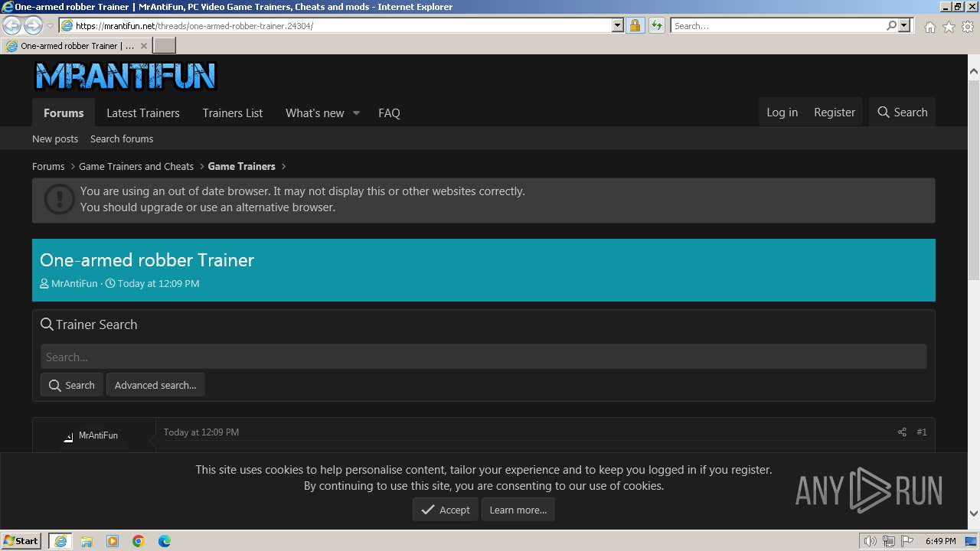Open the What's new menu item
This screenshot has height=551, width=980.
315,112
